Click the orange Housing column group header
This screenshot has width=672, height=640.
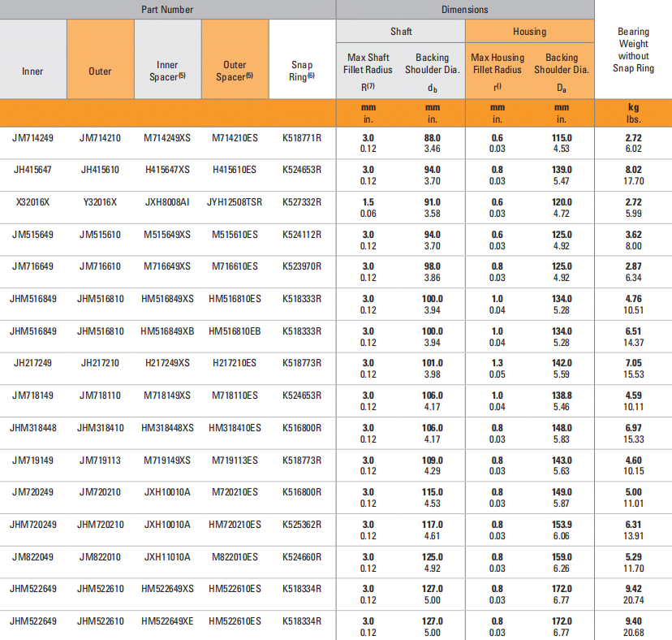529,32
